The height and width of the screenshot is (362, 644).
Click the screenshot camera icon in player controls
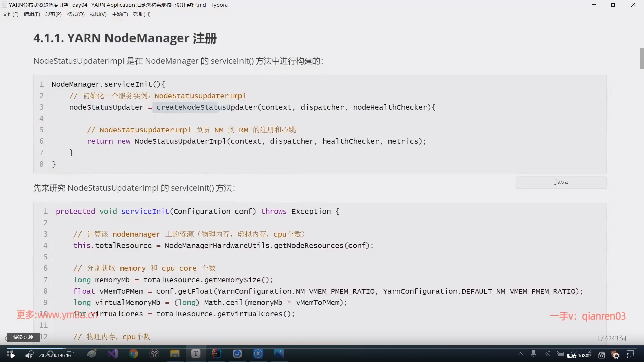pos(602,355)
